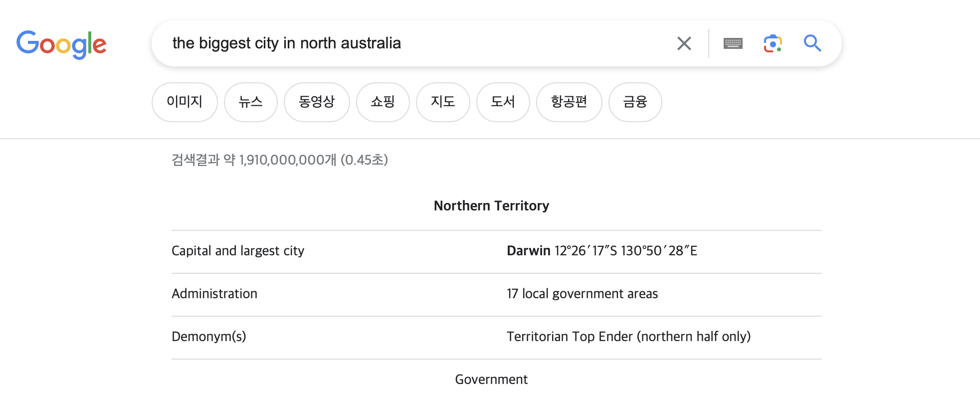Screen dimensions: 980x400
Task: Select the 항공편 (Flights) filter
Action: click(569, 102)
